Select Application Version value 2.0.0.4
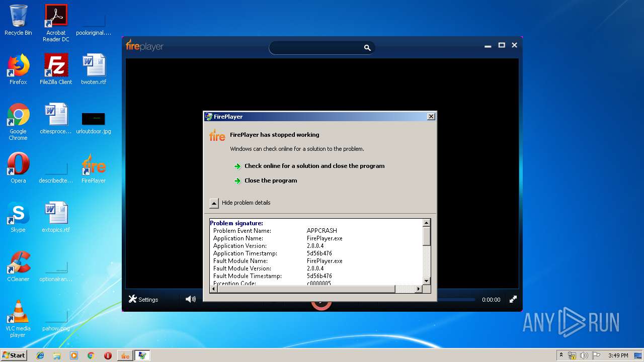Viewport: 644px width, 362px height. [315, 246]
